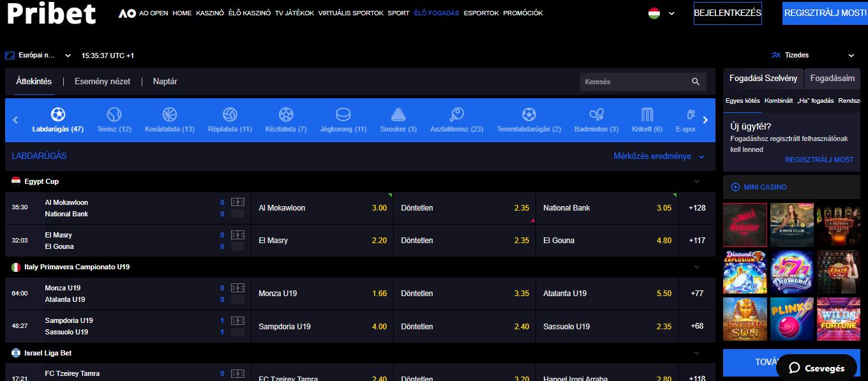
Task: Open the Wilds of Fortune game thumbnail
Action: pos(839,319)
